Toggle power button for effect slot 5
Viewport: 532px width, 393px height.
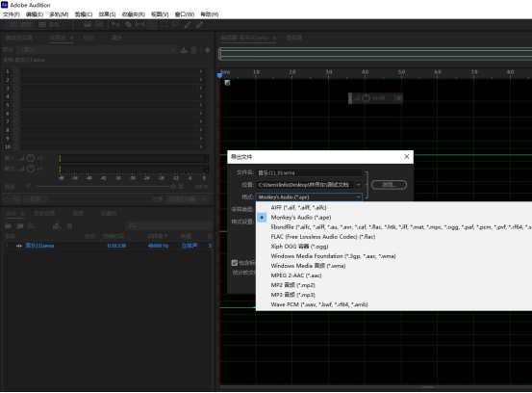pos(16,105)
